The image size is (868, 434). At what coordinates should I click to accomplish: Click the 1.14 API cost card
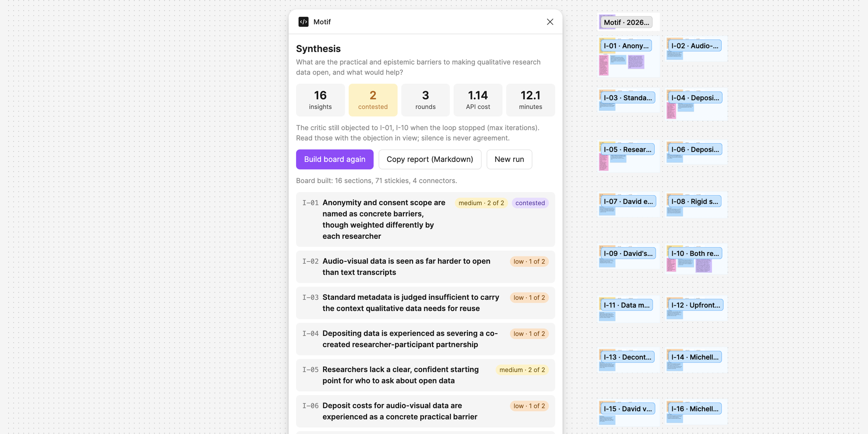(x=478, y=100)
